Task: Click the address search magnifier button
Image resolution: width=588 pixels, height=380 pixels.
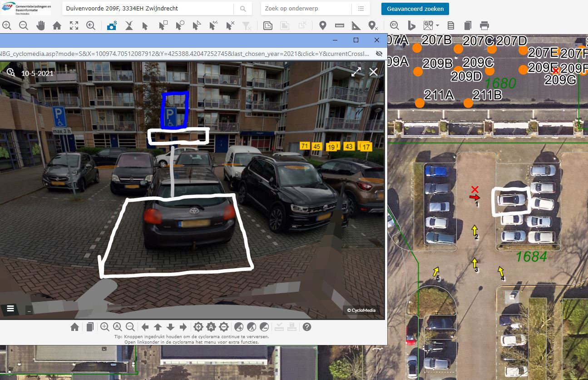Action: click(x=243, y=9)
